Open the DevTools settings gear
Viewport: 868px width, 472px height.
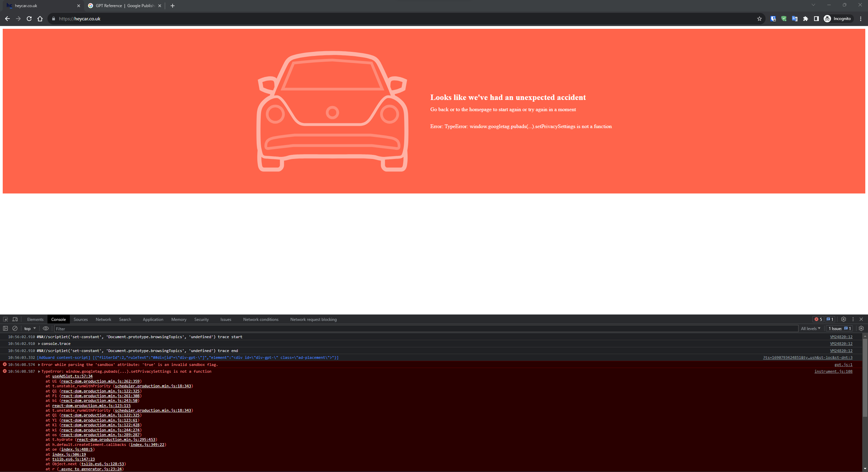[x=843, y=319]
